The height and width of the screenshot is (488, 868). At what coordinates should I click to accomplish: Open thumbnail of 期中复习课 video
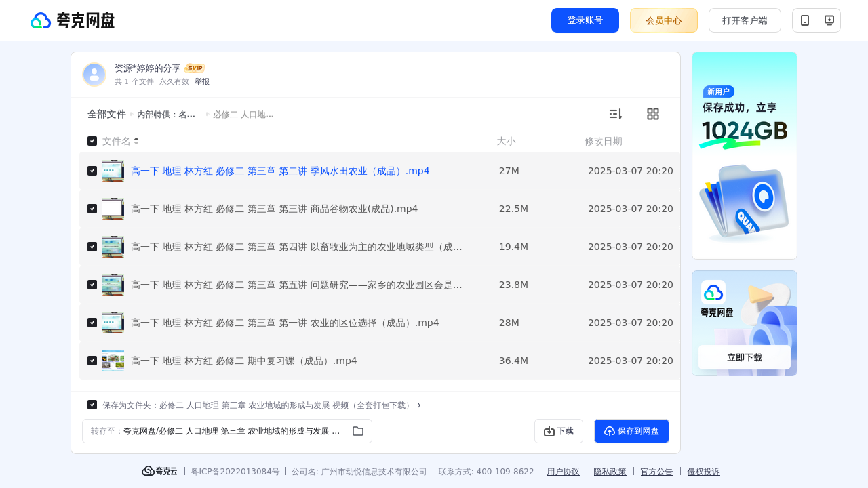coord(113,361)
